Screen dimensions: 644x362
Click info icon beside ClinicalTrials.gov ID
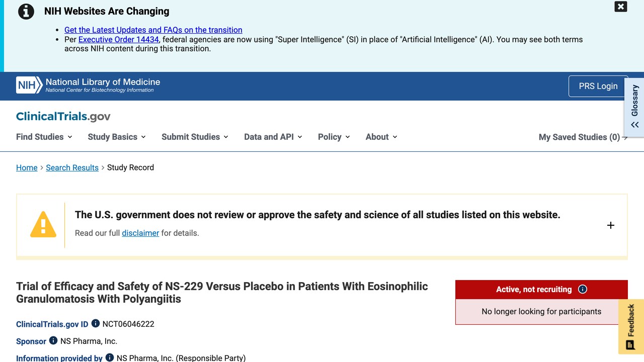(x=95, y=324)
